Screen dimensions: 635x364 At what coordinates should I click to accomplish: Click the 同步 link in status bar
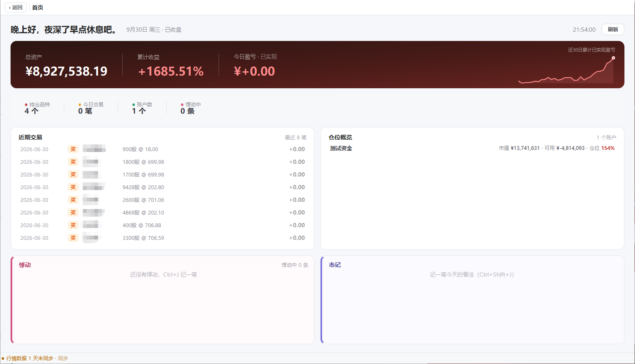pos(63,359)
